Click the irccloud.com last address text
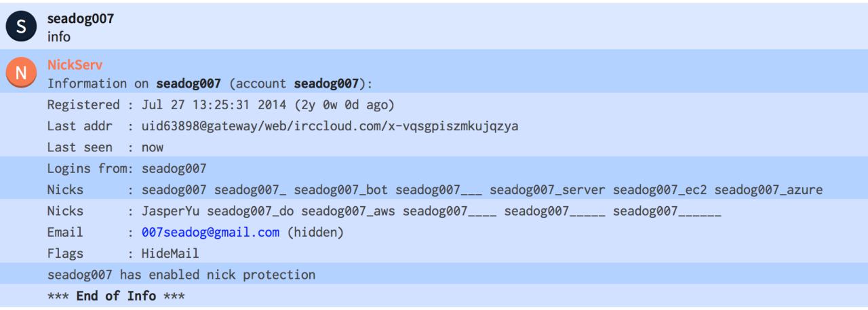Image resolution: width=868 pixels, height=310 pixels. pos(330,127)
